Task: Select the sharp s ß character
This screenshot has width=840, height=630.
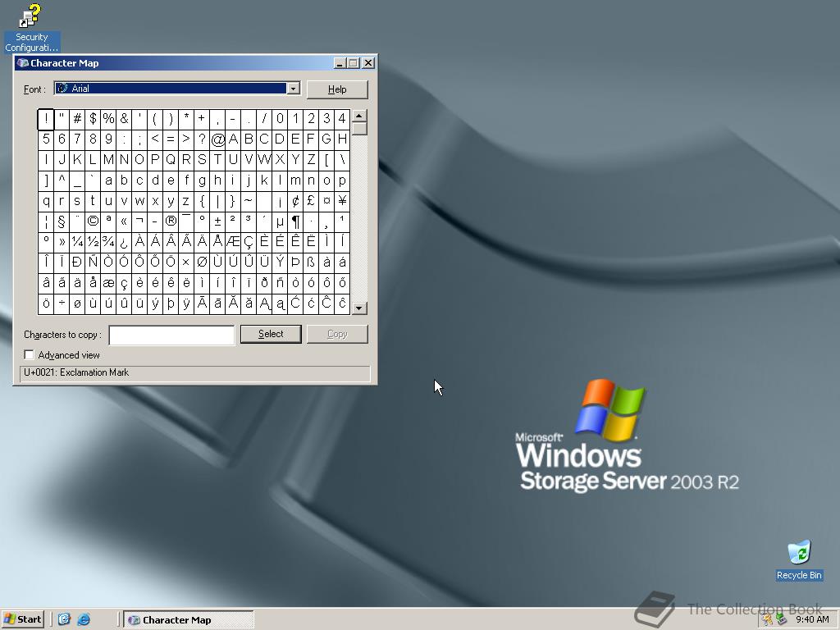Action: [x=311, y=262]
